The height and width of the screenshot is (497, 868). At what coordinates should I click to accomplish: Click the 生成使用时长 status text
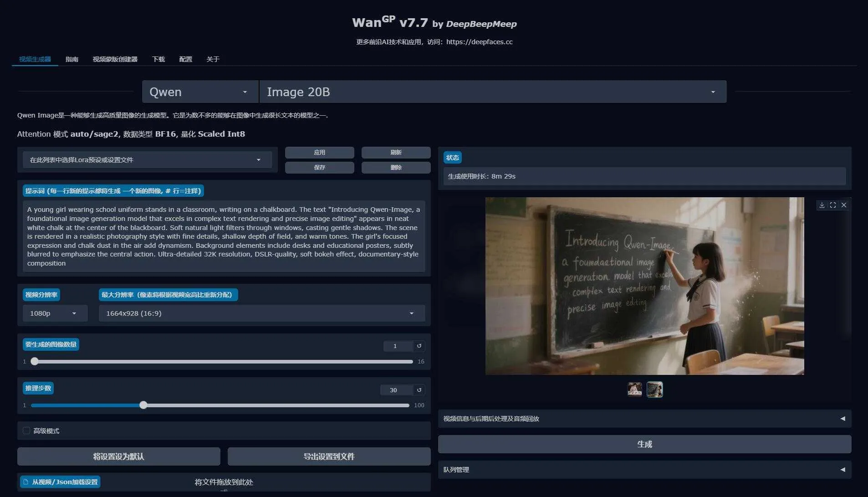tap(481, 176)
